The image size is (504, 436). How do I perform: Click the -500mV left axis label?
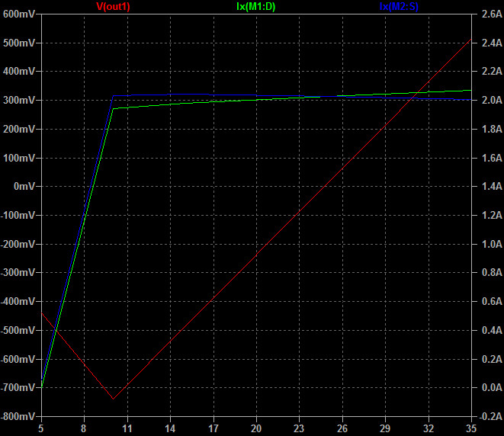(x=18, y=330)
